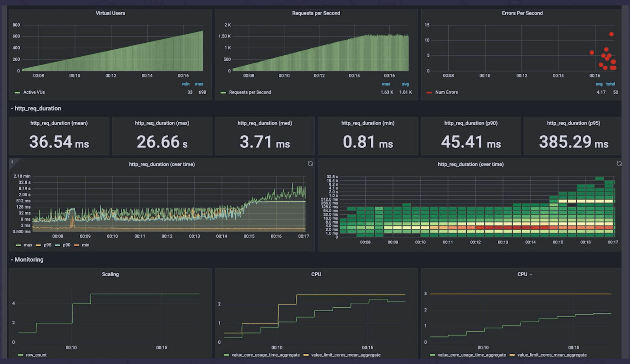Toggle the p90 legend series
The width and height of the screenshot is (630, 364).
[66, 245]
